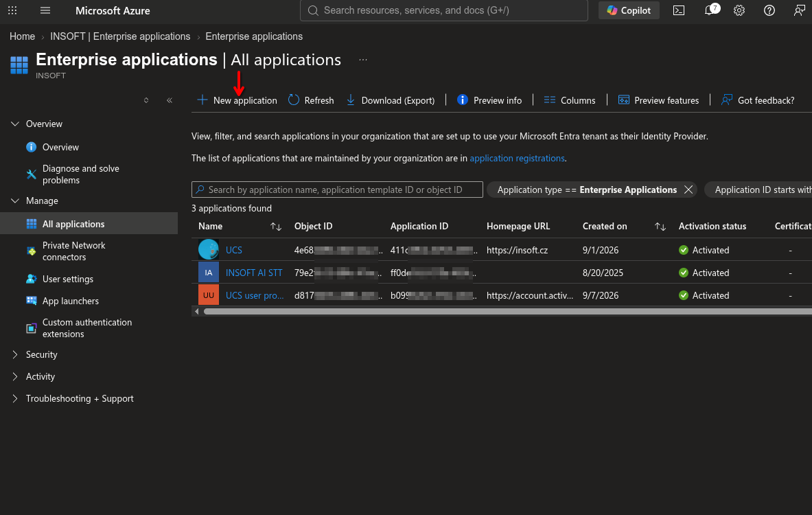
Task: Open the Azure portal apps grid icon
Action: (x=12, y=10)
